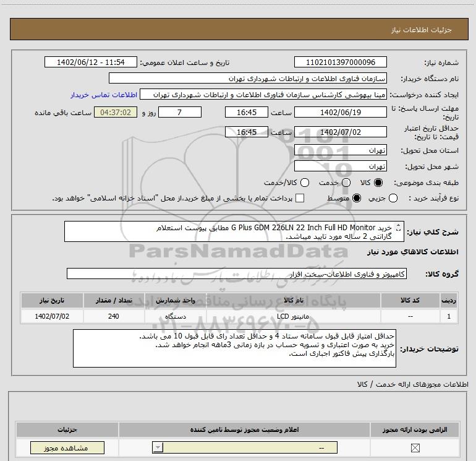
Task: Select the کالا radio button
Action: [378, 183]
